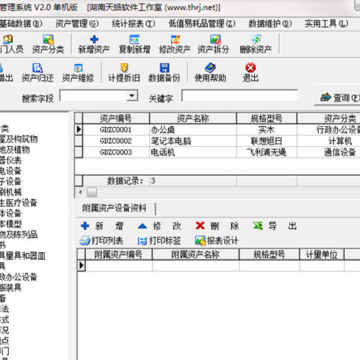Click the 资产拆分 toolbar icon
This screenshot has height=360, width=360.
(x=215, y=39)
